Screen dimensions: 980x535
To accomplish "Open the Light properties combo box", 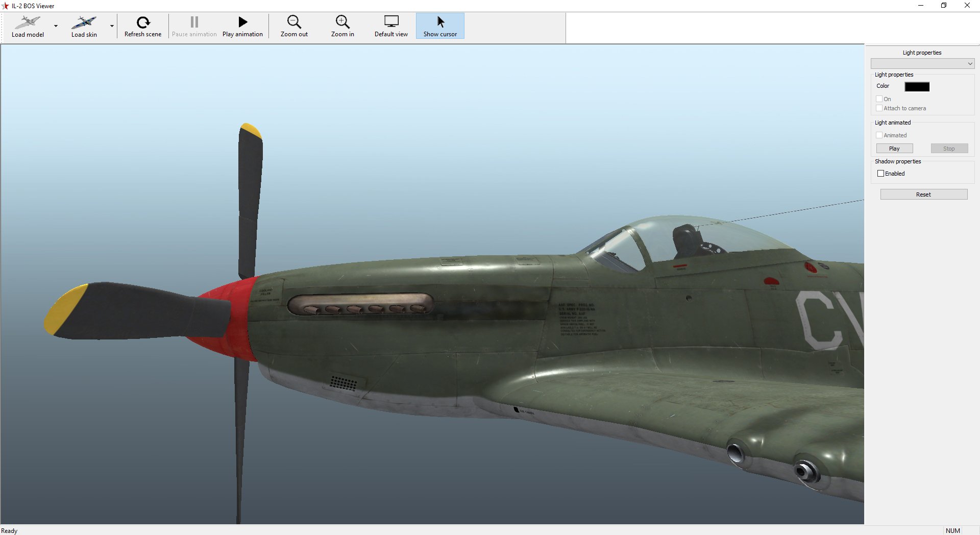I will tap(922, 63).
